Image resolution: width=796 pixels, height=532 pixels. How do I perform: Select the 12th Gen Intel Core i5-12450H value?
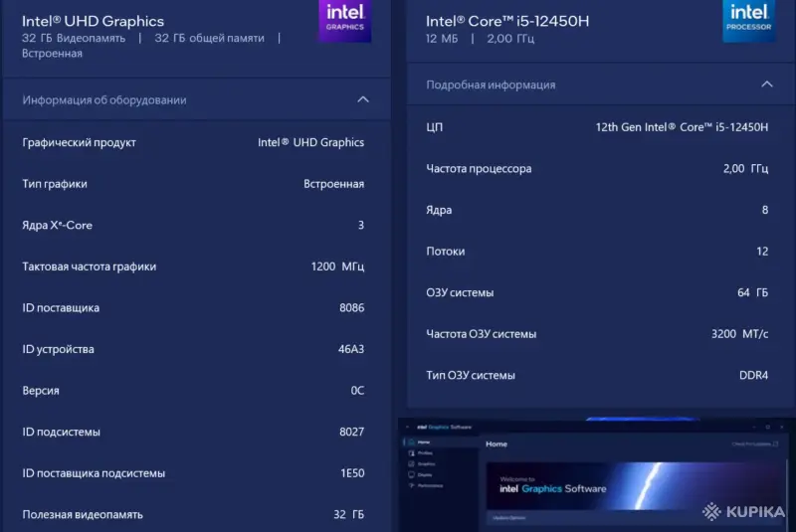tap(682, 127)
